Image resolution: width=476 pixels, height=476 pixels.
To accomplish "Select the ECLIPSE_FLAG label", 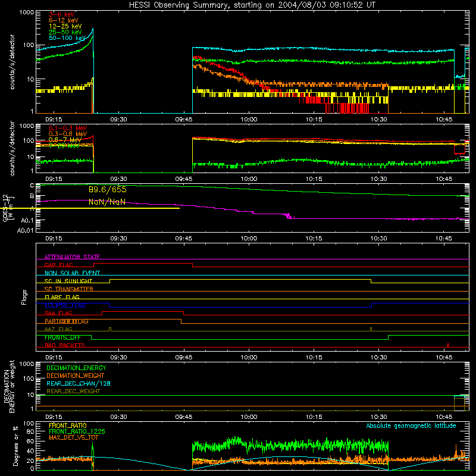I will [x=65, y=305].
